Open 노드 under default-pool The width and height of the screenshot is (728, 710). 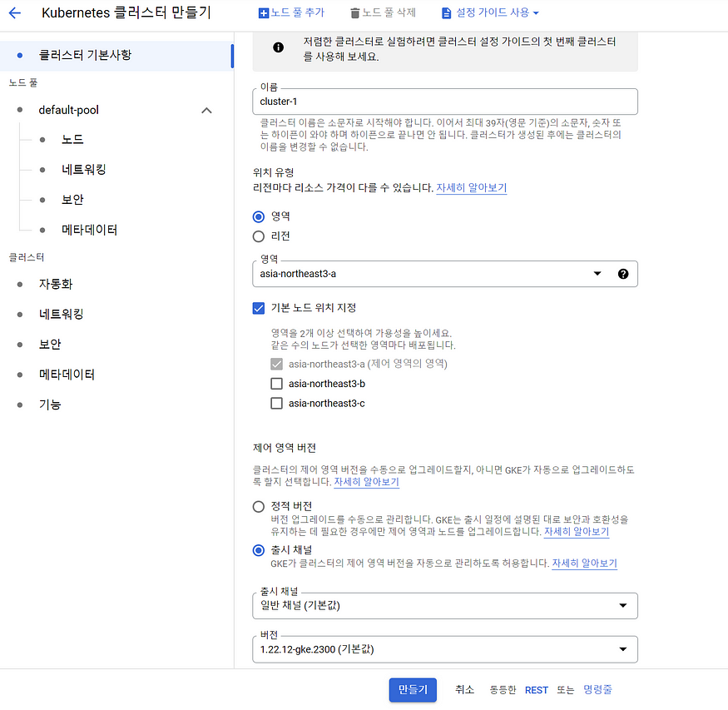72,139
